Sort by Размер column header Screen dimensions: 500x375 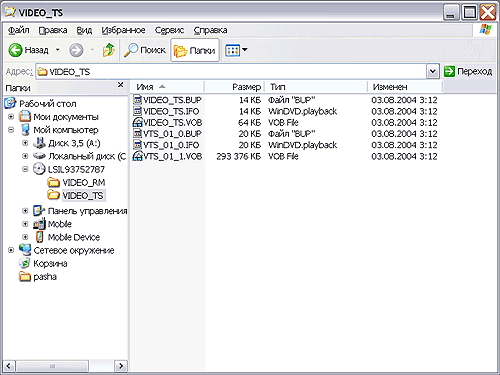click(x=234, y=87)
